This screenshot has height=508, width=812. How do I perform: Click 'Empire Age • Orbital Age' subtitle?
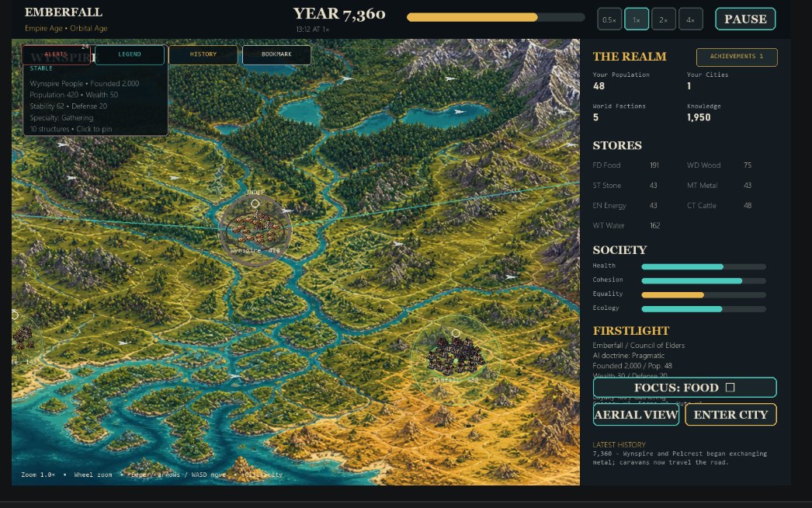66,29
